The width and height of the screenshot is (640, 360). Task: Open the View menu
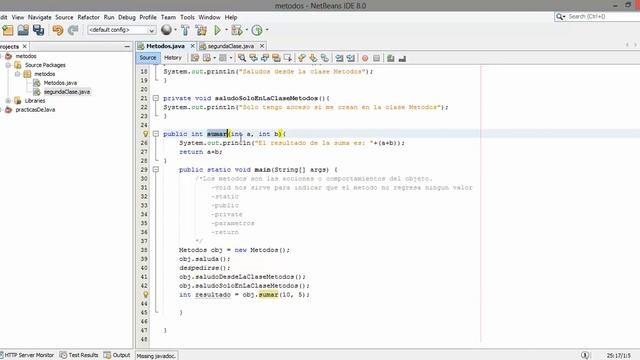click(18, 17)
